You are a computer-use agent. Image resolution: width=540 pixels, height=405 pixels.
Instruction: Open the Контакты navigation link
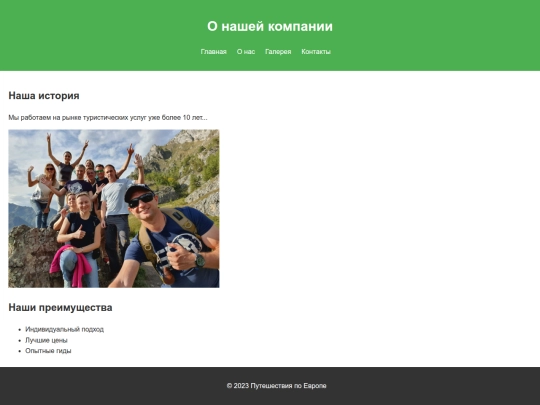316,52
